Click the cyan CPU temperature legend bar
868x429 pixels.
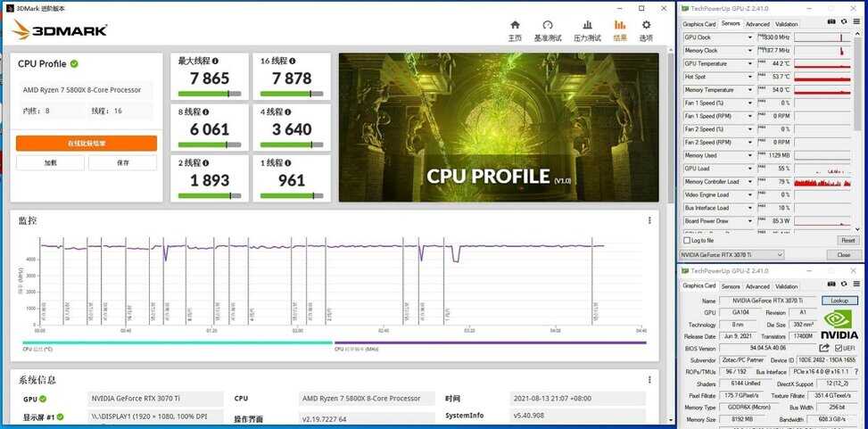click(x=178, y=342)
